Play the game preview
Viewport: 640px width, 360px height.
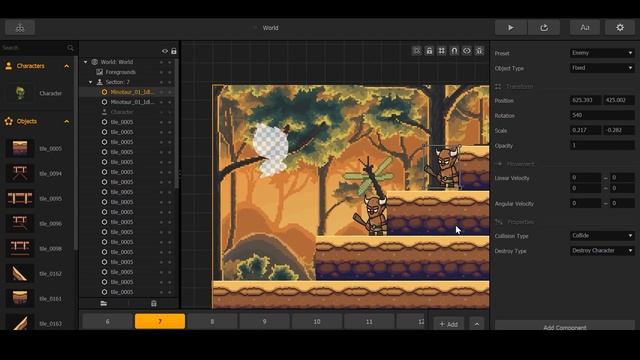tap(511, 28)
